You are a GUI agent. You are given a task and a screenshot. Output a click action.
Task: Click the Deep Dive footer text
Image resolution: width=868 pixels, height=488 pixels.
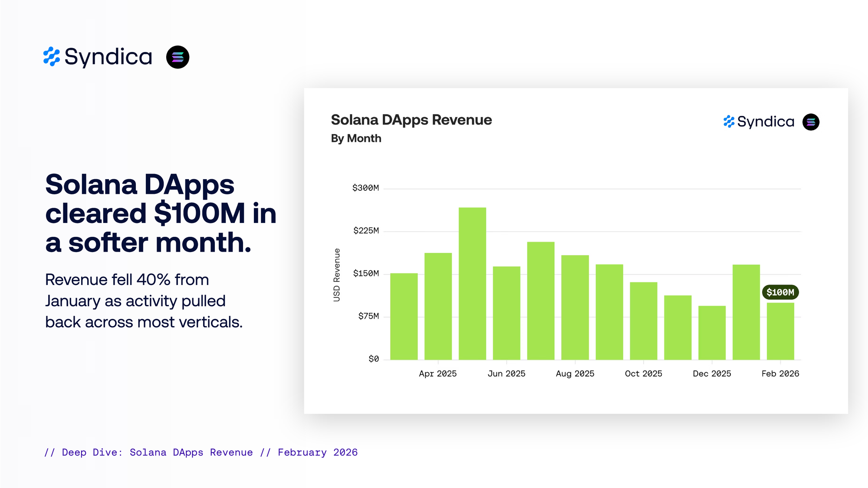tap(201, 452)
